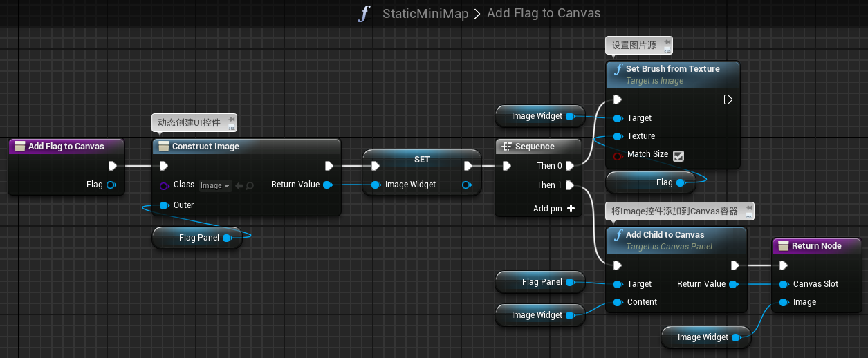Go to StaticMiniMap in the breadcrumb
The width and height of the screenshot is (868, 358).
coord(425,13)
